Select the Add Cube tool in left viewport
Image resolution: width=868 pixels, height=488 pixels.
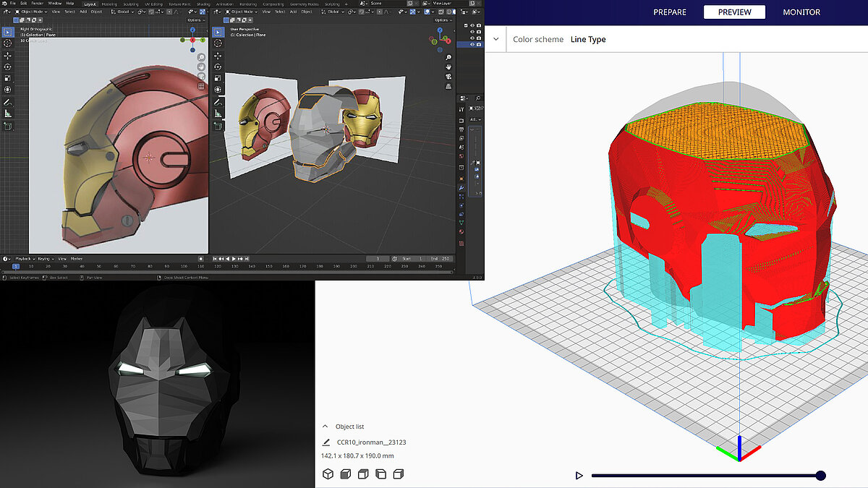click(7, 126)
